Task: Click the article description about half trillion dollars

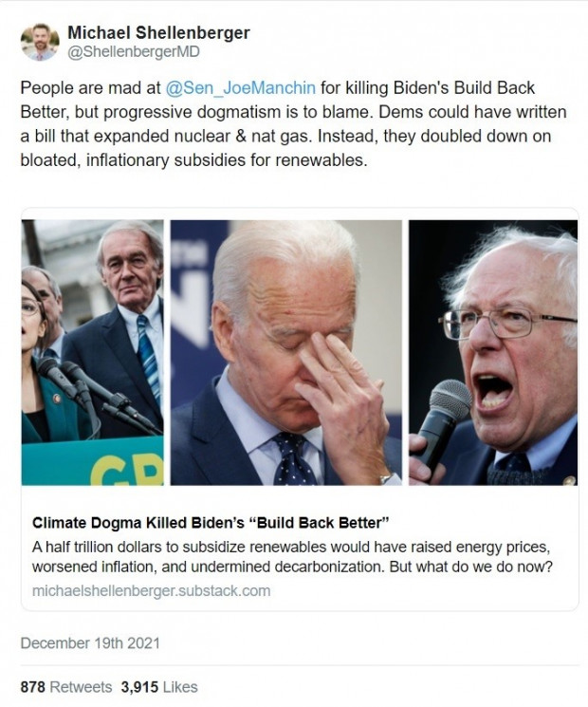Action: coord(292,557)
